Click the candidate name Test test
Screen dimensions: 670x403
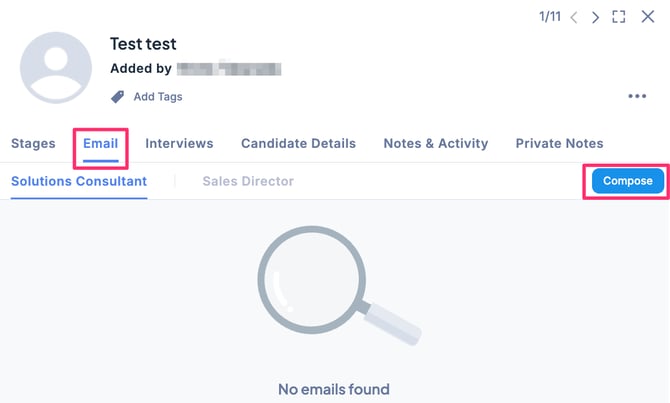click(143, 45)
